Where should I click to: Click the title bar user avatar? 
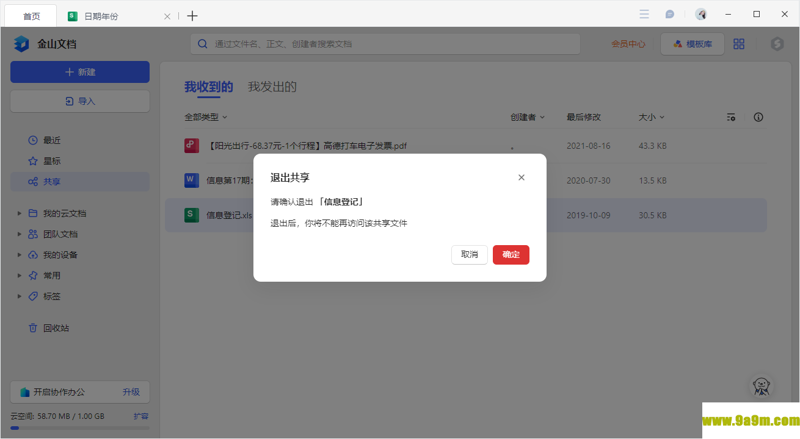(x=701, y=14)
